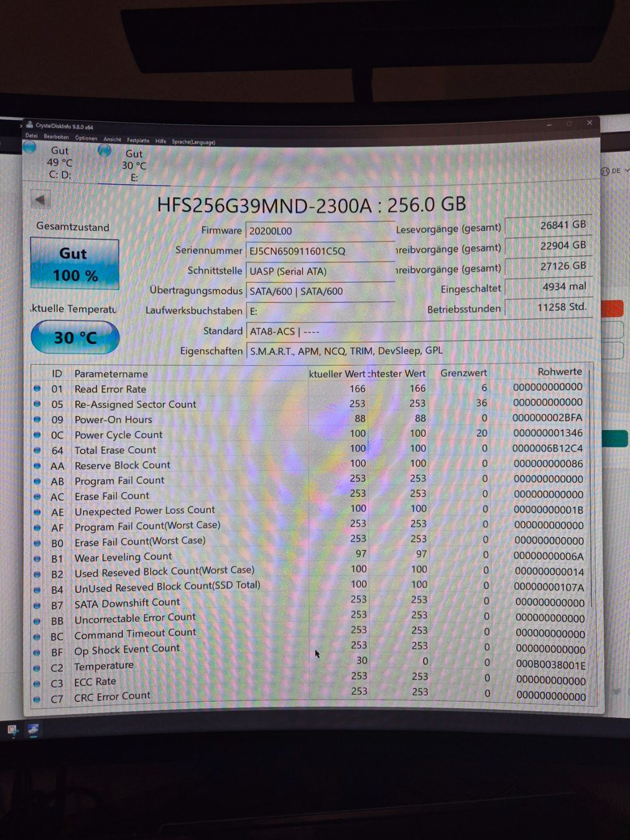Click the Standard ATA8-ACS field
The width and height of the screenshot is (630, 840).
(419, 332)
